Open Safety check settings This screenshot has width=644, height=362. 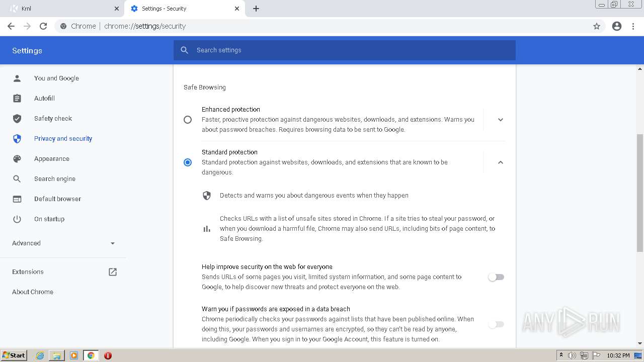click(53, 119)
